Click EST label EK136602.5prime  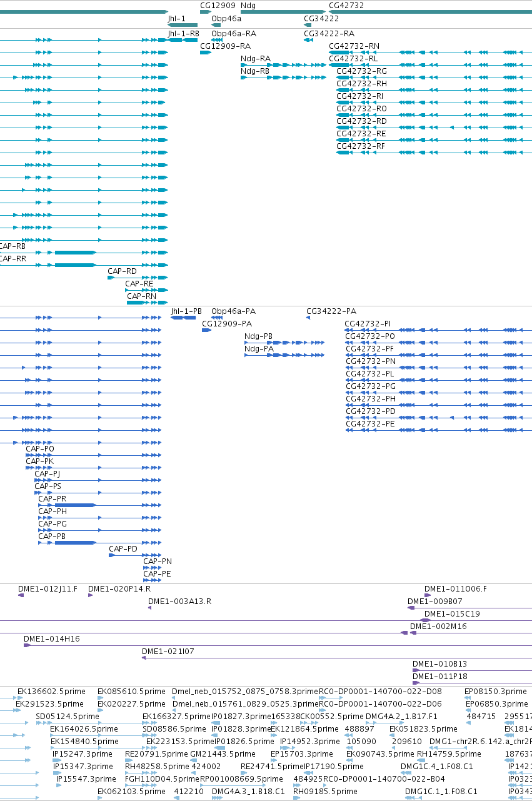click(50, 691)
